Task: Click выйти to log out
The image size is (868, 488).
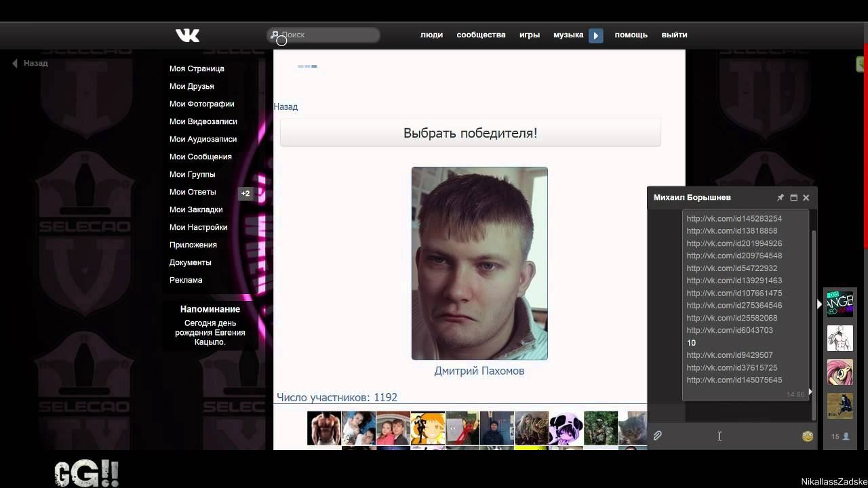Action: 674,35
